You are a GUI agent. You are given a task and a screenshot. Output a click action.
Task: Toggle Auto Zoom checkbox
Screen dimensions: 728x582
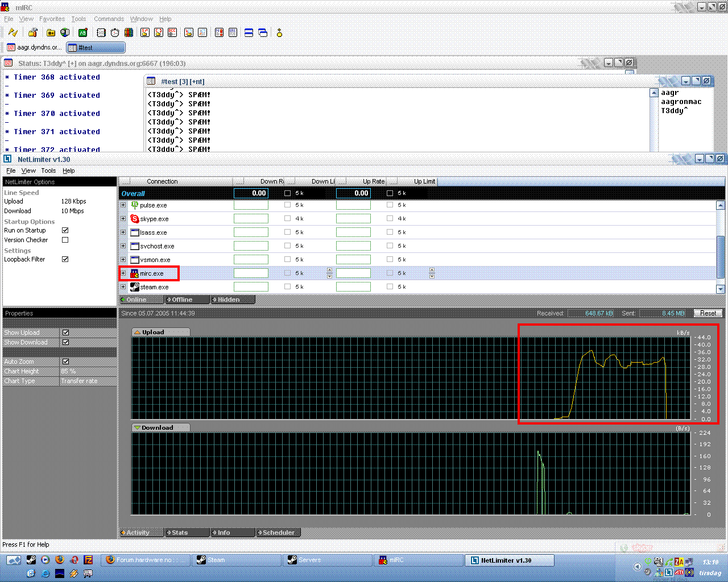click(66, 361)
